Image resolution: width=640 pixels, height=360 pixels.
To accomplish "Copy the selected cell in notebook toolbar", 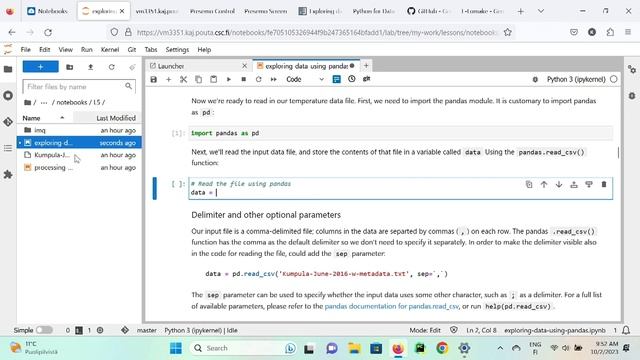I will [198, 79].
